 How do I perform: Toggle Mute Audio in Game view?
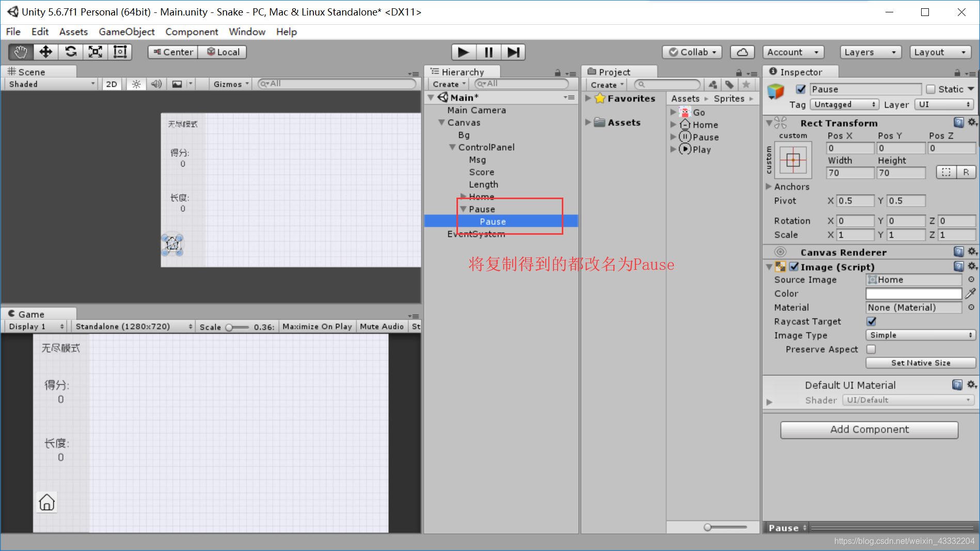click(x=382, y=327)
